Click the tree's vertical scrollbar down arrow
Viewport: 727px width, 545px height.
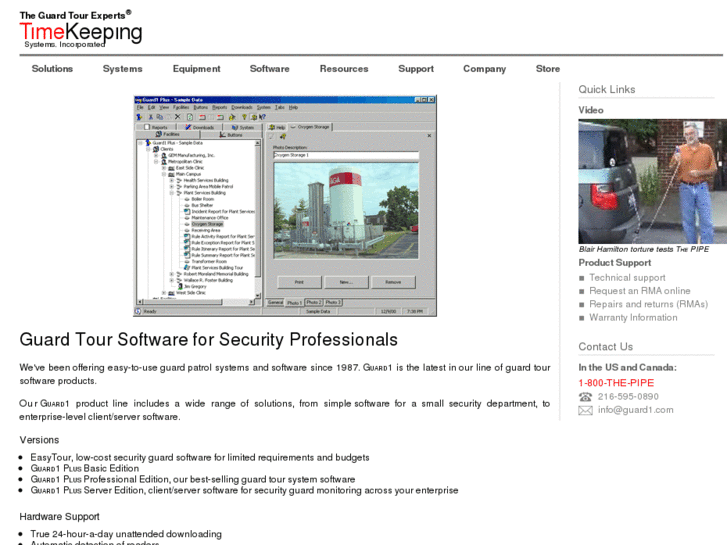[x=258, y=295]
